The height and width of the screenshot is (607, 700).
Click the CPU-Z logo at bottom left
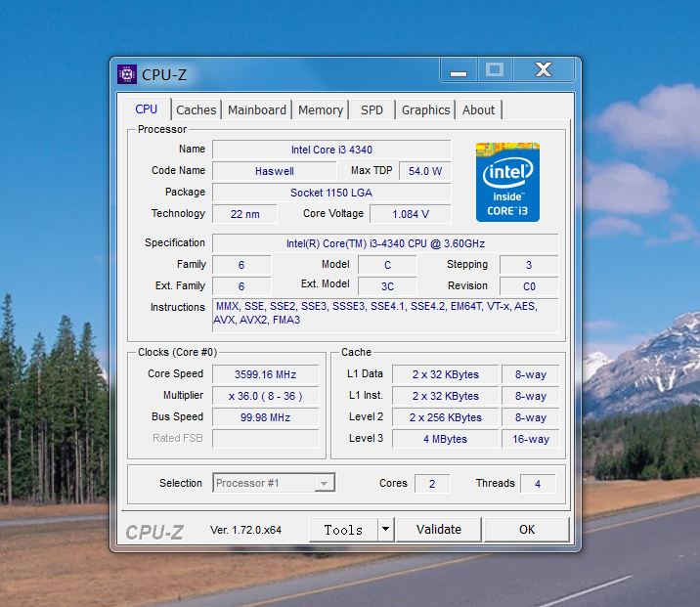[x=155, y=531]
